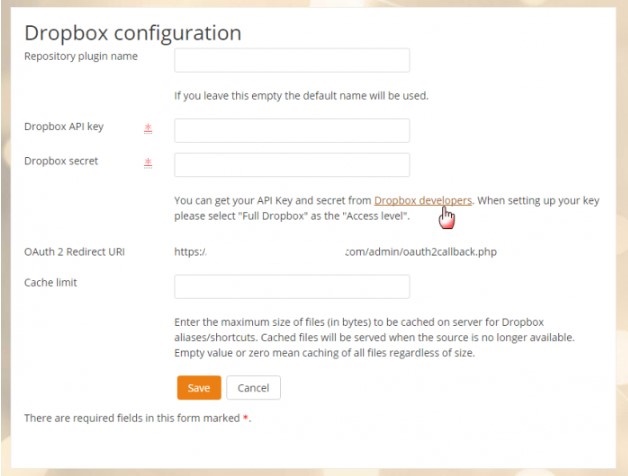The height and width of the screenshot is (476, 628).
Task: Open the Dropbox developers link
Action: coord(422,201)
